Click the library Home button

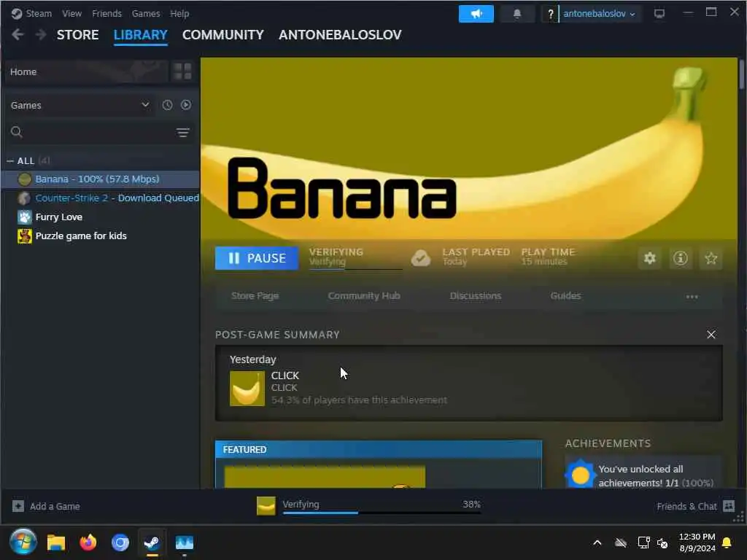(86, 72)
